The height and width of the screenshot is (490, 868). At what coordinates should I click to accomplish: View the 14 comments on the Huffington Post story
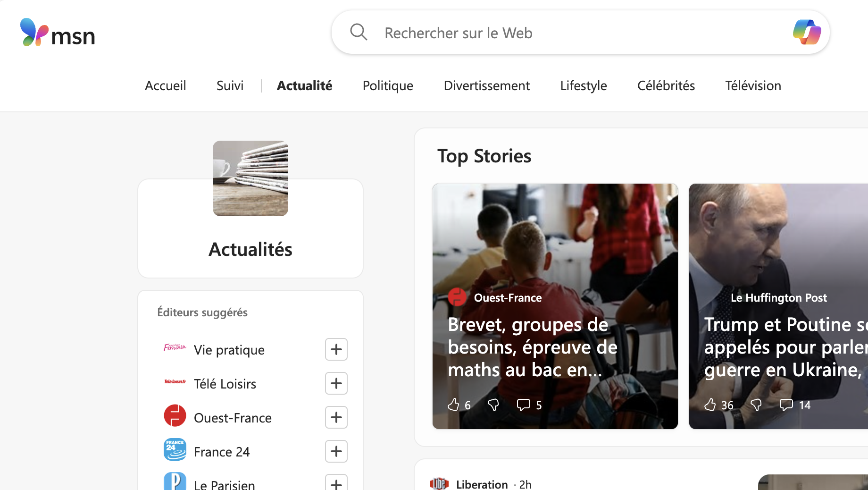[786, 405]
